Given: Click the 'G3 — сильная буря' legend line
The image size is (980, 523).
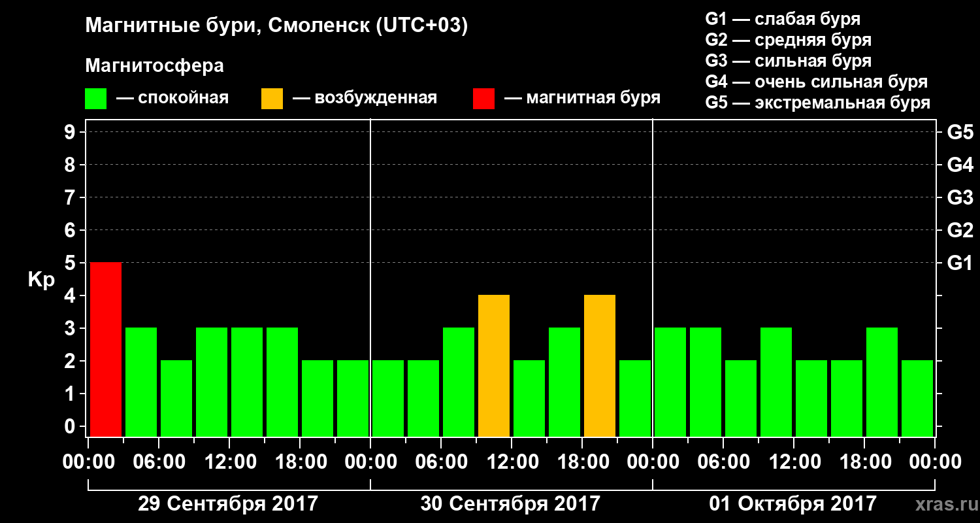Looking at the screenshot, I should tap(789, 61).
